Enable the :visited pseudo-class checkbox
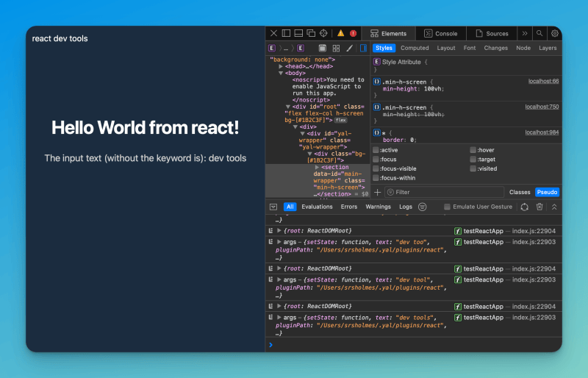The height and width of the screenshot is (378, 588). coord(473,169)
